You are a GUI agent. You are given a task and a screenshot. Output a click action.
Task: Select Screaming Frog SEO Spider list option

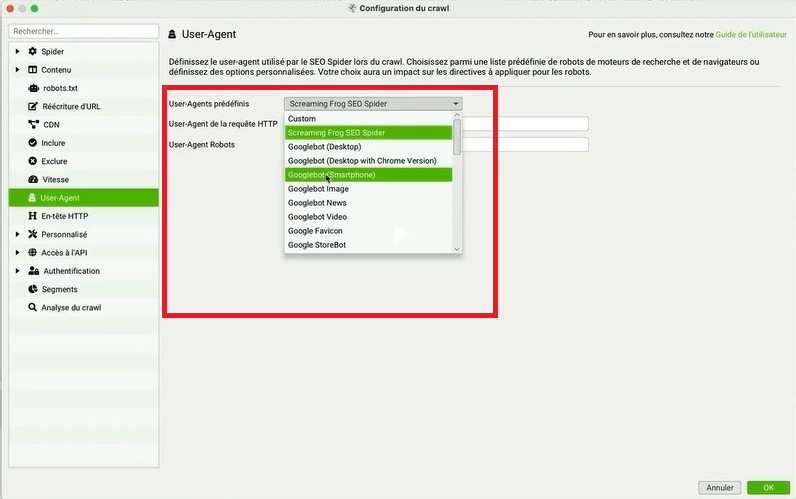click(368, 132)
